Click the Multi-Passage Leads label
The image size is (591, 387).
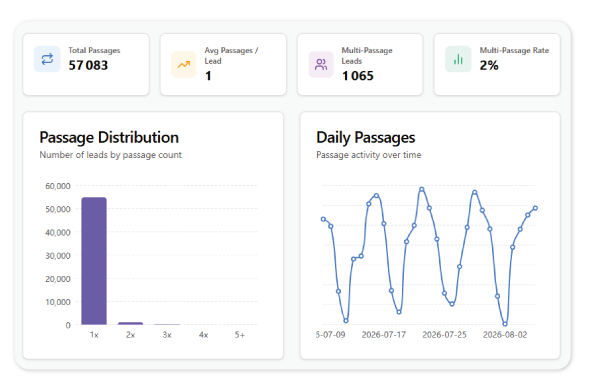tap(367, 55)
